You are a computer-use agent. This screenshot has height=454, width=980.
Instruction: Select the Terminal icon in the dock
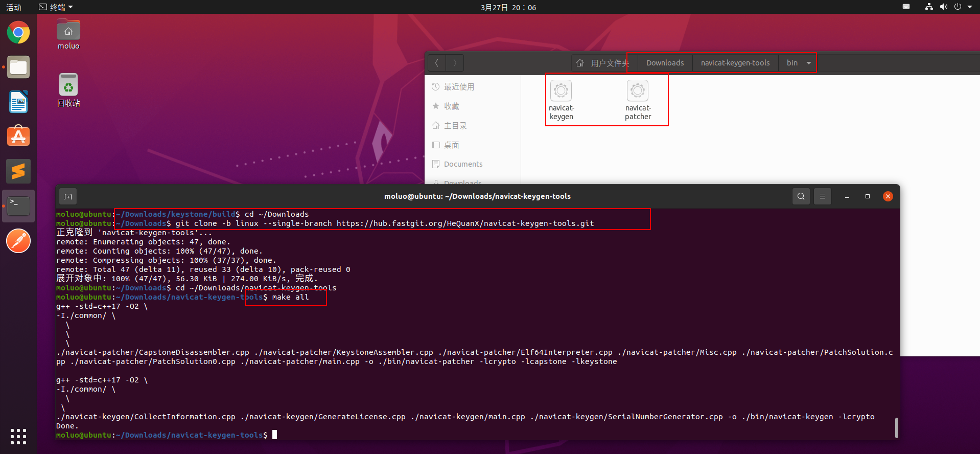click(18, 206)
